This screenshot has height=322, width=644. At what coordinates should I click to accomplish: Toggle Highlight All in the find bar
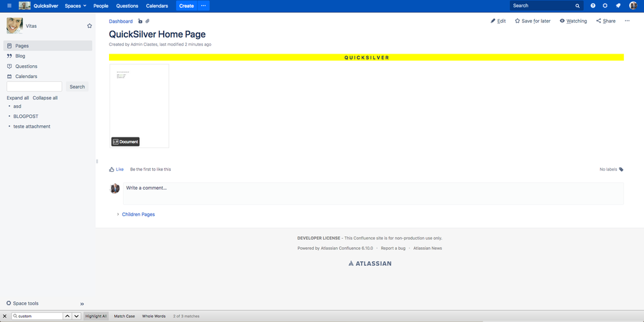pos(96,316)
